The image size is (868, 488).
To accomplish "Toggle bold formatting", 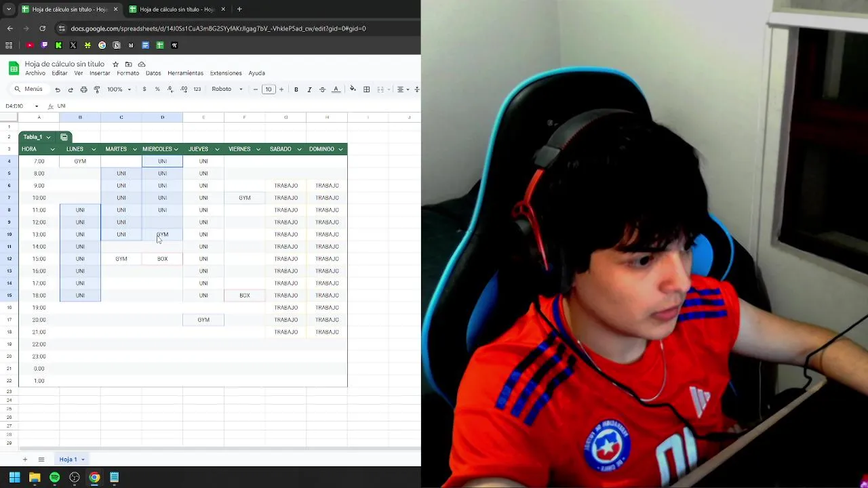I will pyautogui.click(x=296, y=89).
